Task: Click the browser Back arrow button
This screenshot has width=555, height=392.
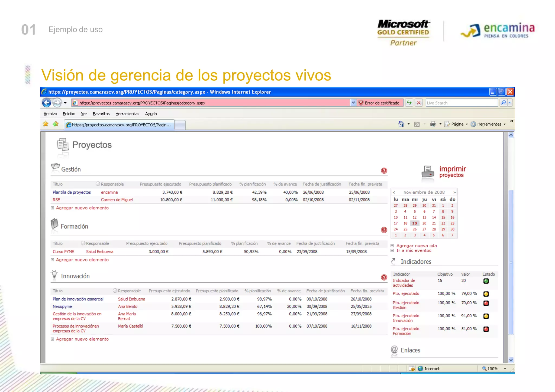Action: (x=47, y=103)
